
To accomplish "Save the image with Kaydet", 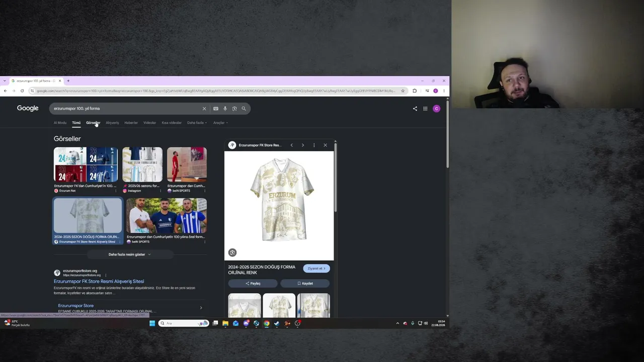I will point(305,284).
